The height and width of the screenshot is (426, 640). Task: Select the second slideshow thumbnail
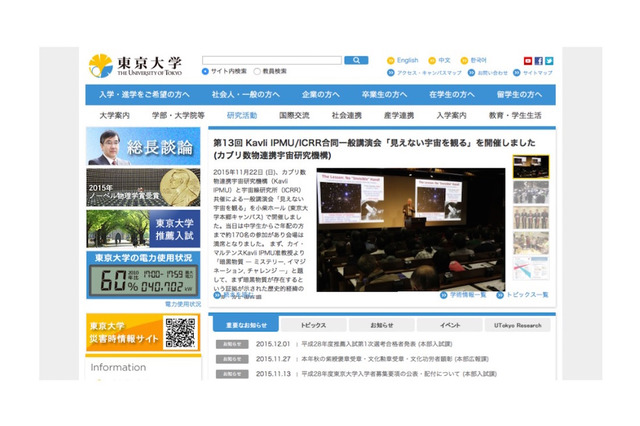(x=531, y=192)
